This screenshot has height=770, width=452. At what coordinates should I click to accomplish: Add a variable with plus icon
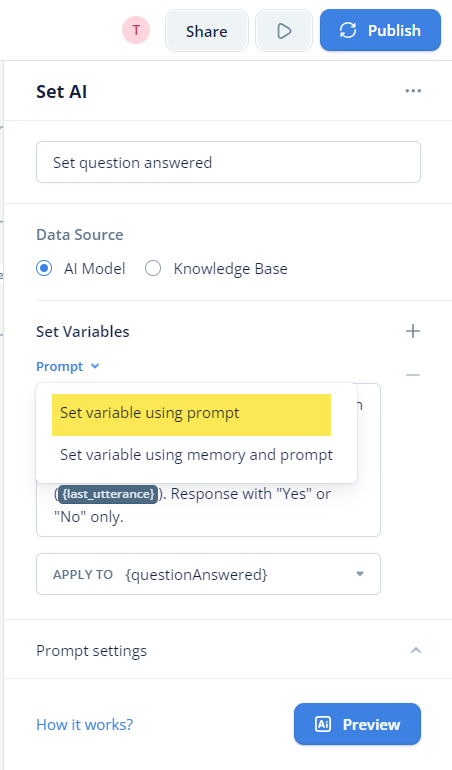tap(413, 331)
